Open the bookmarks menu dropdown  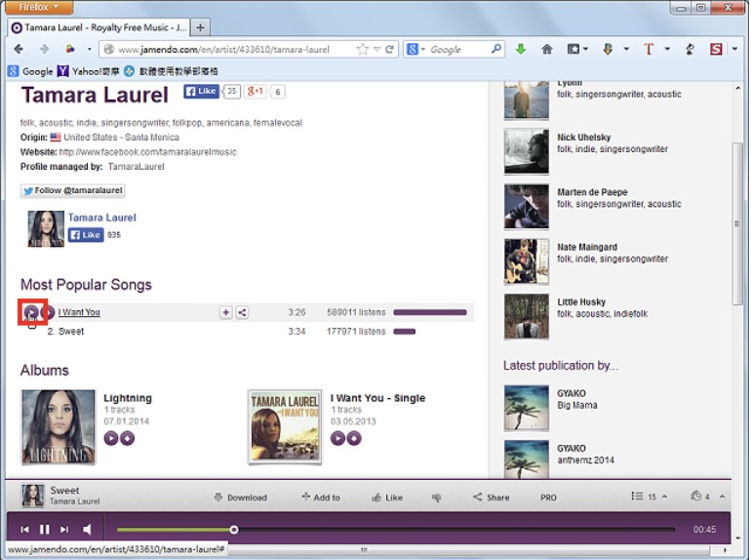577,49
